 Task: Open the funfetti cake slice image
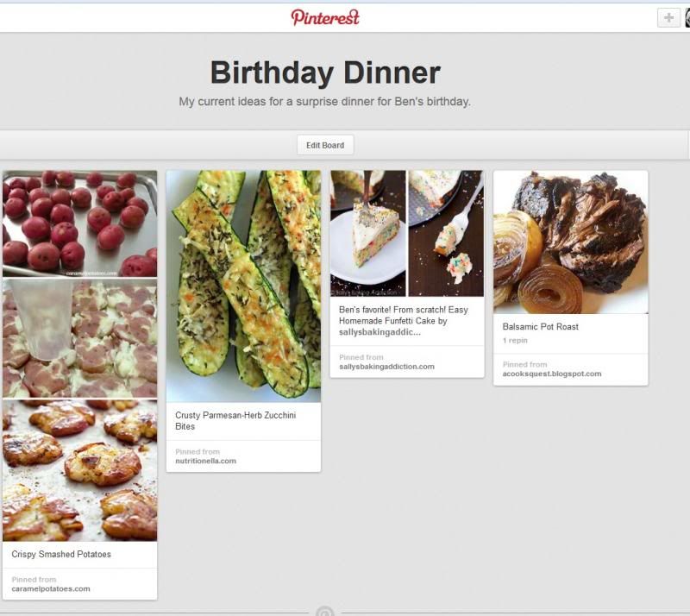coord(407,233)
